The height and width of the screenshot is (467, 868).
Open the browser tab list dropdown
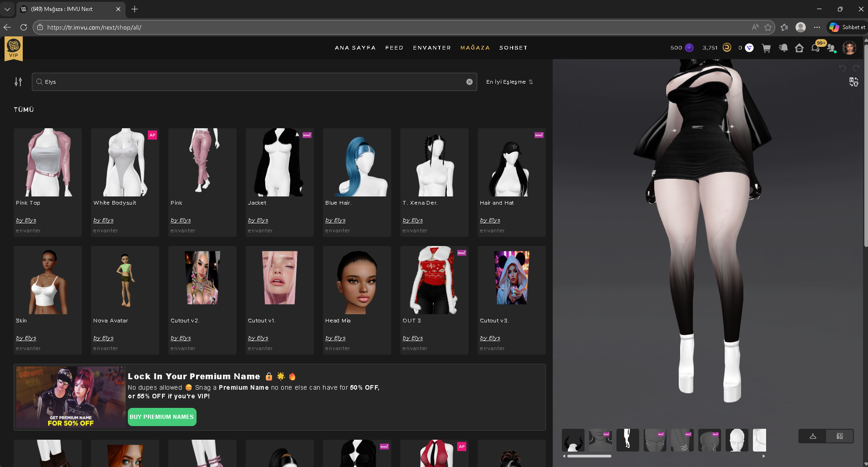(7, 9)
